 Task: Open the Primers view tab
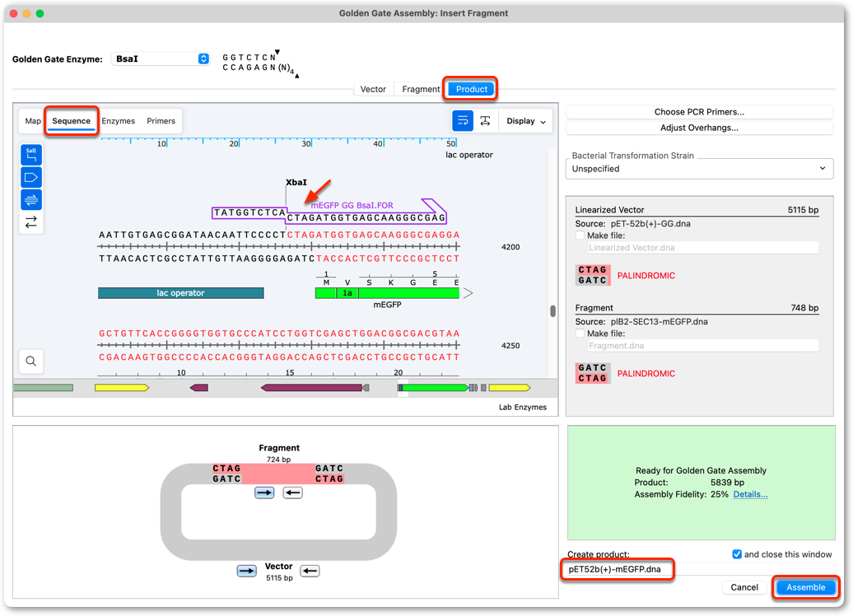pyautogui.click(x=161, y=121)
